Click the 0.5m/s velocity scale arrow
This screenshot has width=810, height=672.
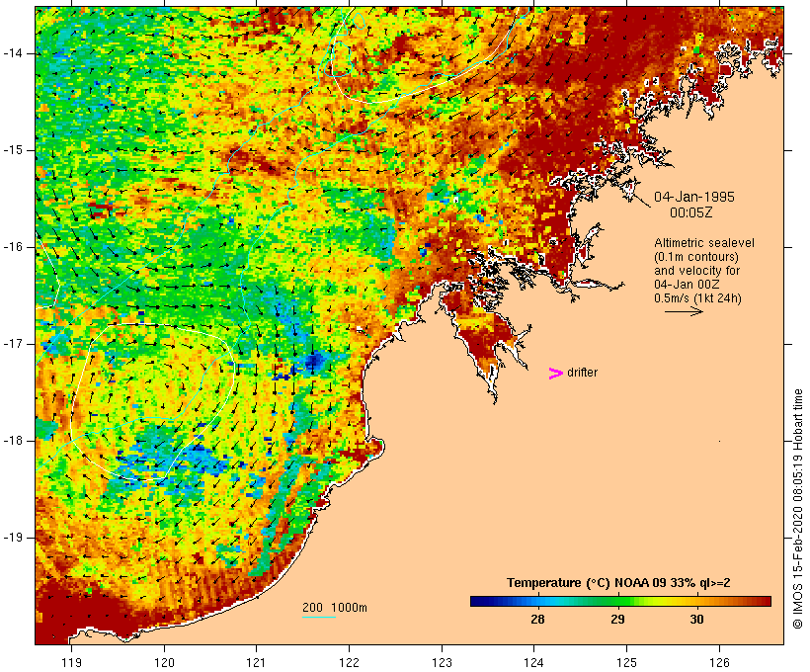tap(684, 311)
